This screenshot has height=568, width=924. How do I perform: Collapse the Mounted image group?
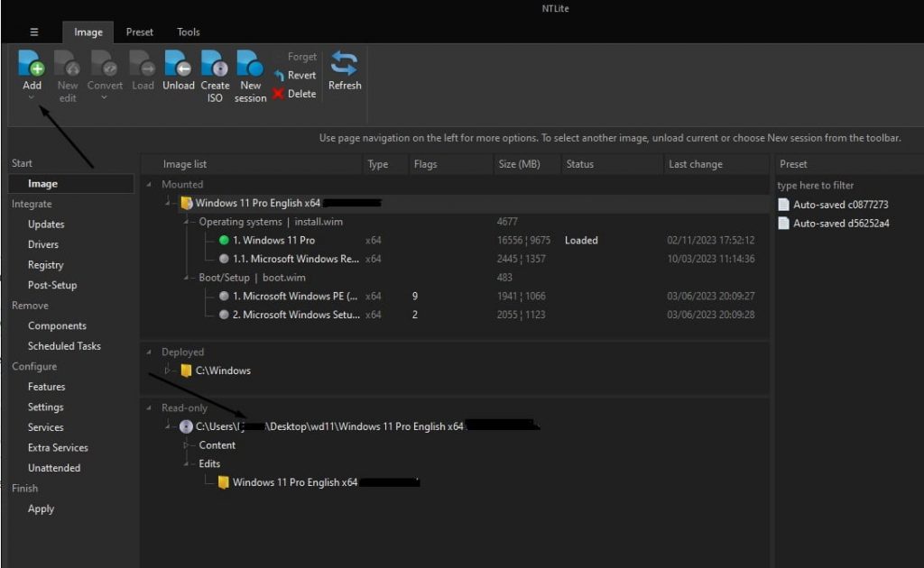(x=150, y=185)
